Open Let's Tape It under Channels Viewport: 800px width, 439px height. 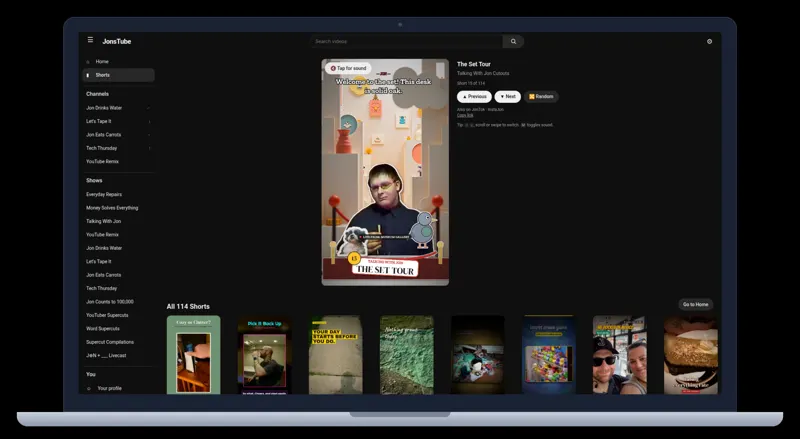(x=98, y=121)
